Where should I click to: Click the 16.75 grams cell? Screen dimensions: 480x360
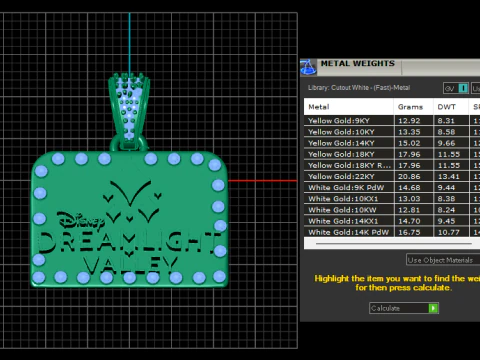coord(413,232)
